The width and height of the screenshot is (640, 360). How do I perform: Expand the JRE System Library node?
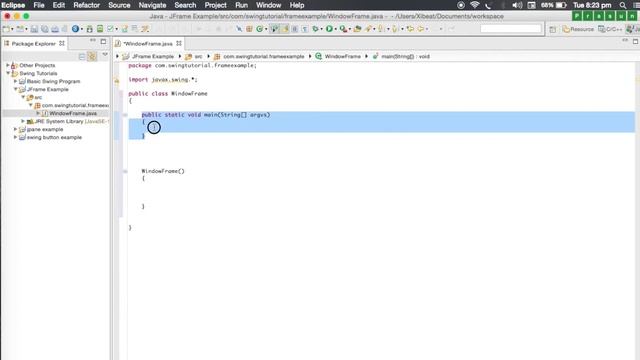[23, 121]
